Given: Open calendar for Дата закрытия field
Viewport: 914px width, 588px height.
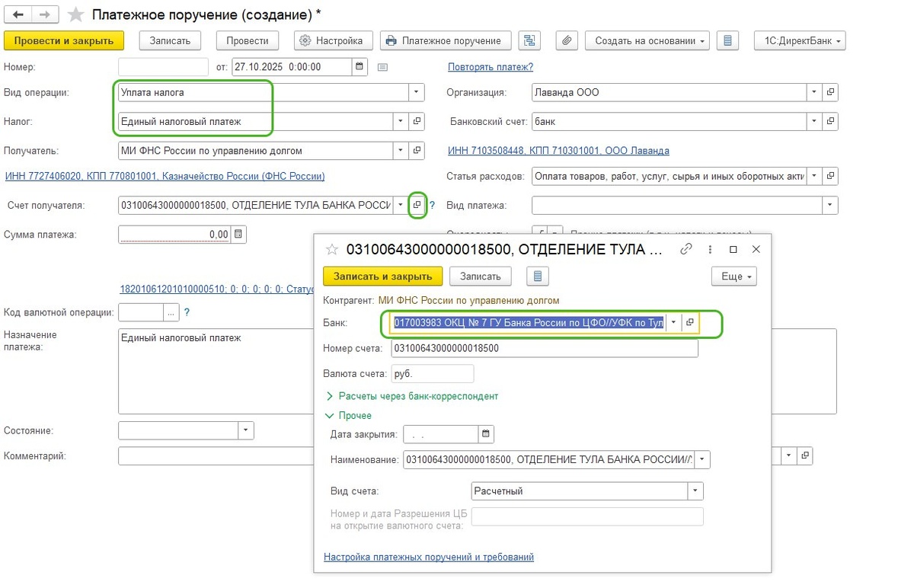Looking at the screenshot, I should point(485,435).
